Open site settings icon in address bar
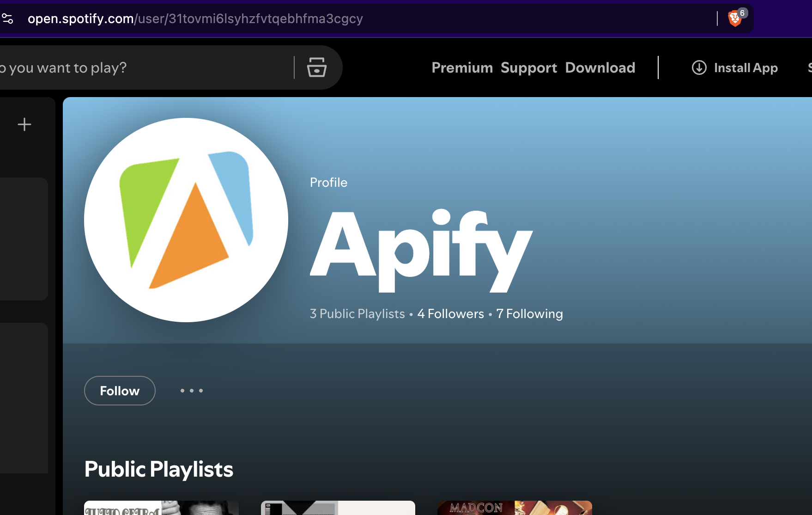This screenshot has width=812, height=515. tap(7, 18)
